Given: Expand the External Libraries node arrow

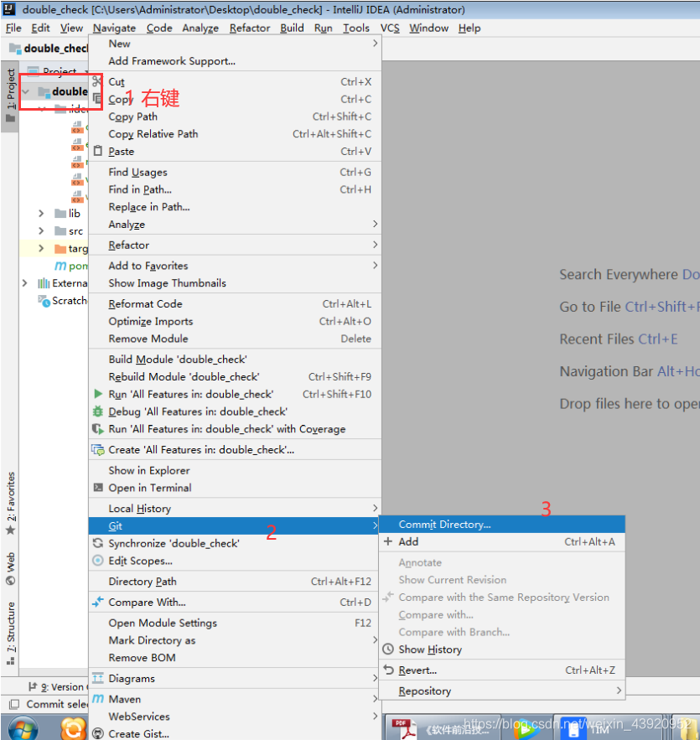Looking at the screenshot, I should (x=24, y=283).
